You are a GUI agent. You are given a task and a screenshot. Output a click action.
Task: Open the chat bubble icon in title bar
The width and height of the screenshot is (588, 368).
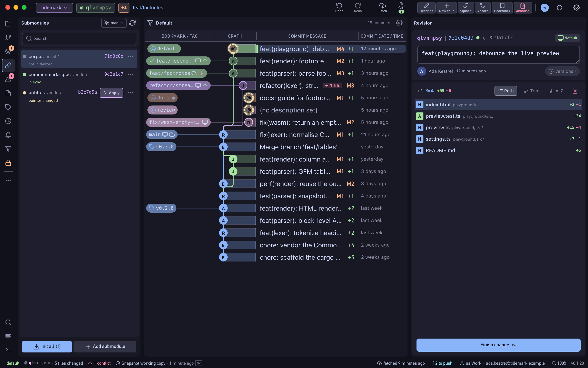559,8
